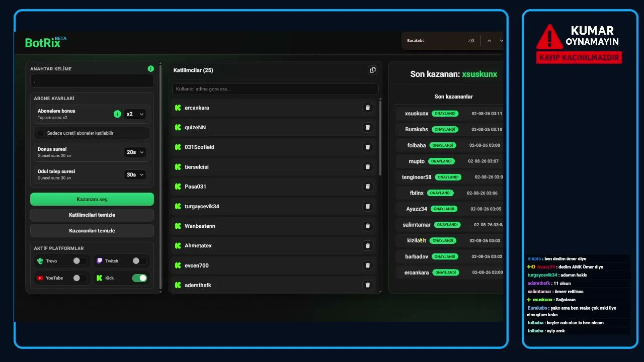Open the Donus suresi 20s dropdown
Screen dimensions: 644x362
(135, 152)
